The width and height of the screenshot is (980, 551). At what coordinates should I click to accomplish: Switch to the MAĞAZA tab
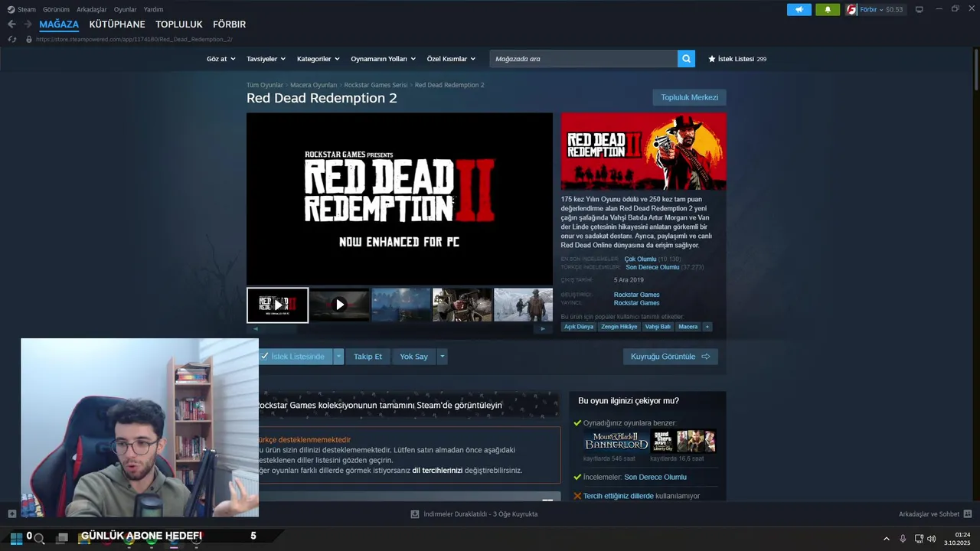(x=59, y=24)
